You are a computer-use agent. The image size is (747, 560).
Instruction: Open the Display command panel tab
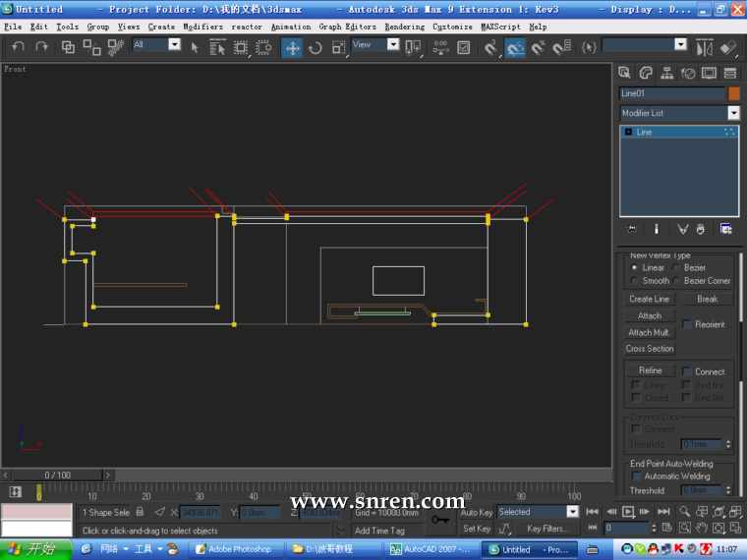pos(709,73)
